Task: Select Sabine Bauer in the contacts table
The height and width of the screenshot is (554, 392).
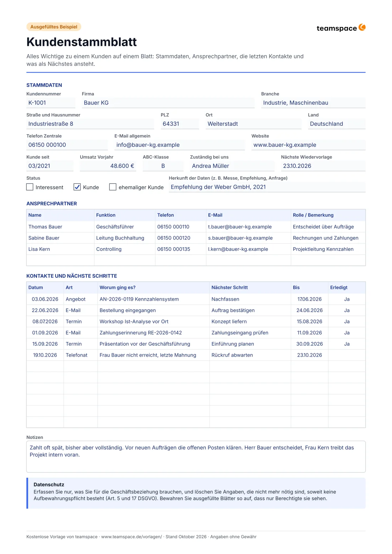Action: coord(44,238)
